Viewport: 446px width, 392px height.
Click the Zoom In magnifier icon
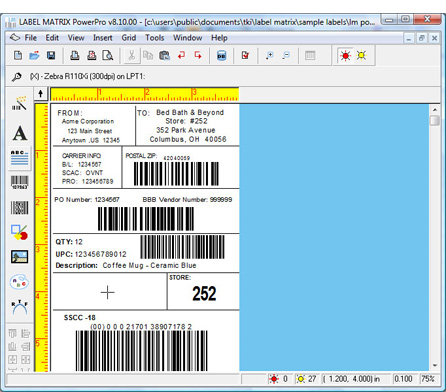tap(270, 55)
